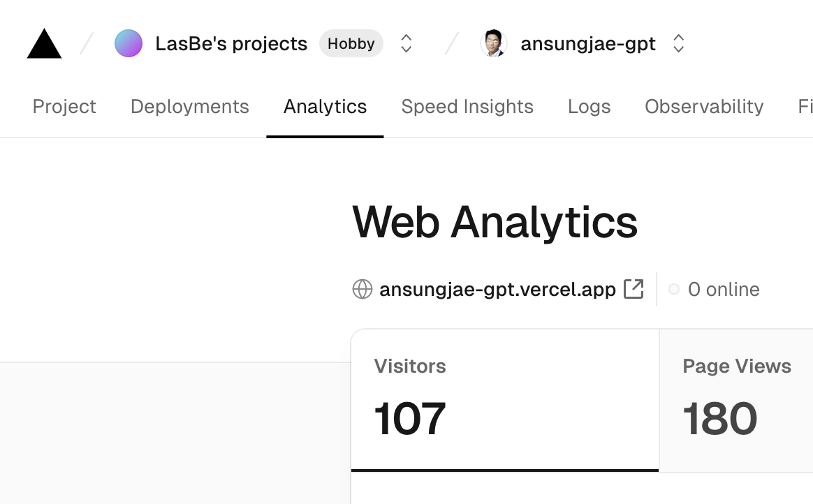Switch to the Deployments tab

click(190, 107)
